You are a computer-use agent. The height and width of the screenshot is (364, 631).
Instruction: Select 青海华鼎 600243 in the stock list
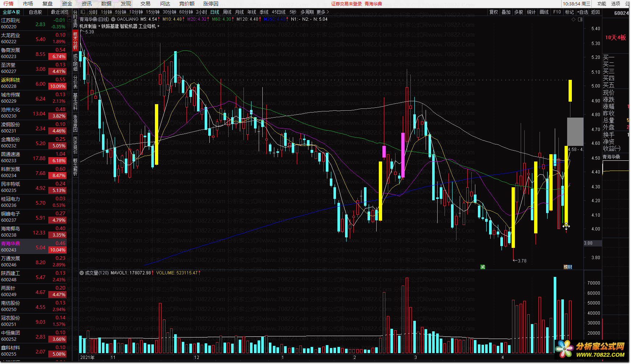coord(33,247)
